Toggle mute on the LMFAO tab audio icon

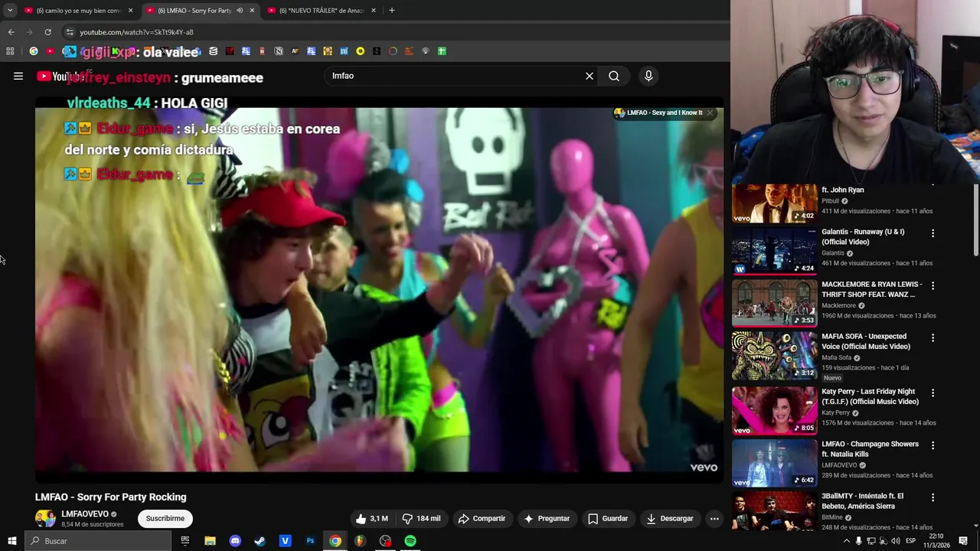(240, 11)
